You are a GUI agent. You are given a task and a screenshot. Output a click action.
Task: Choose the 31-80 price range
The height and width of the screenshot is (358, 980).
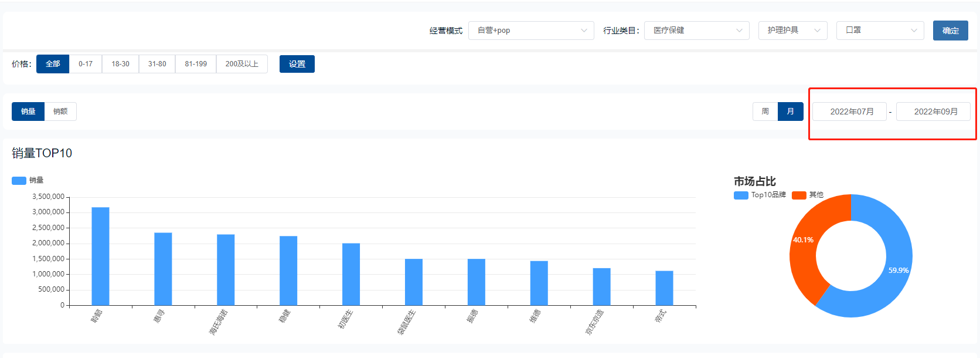(x=157, y=64)
